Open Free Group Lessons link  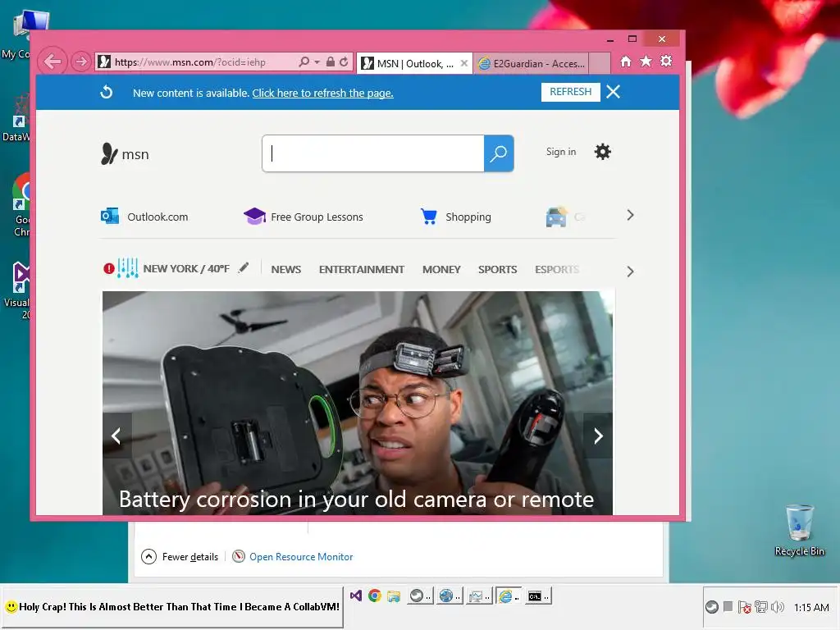tap(304, 217)
